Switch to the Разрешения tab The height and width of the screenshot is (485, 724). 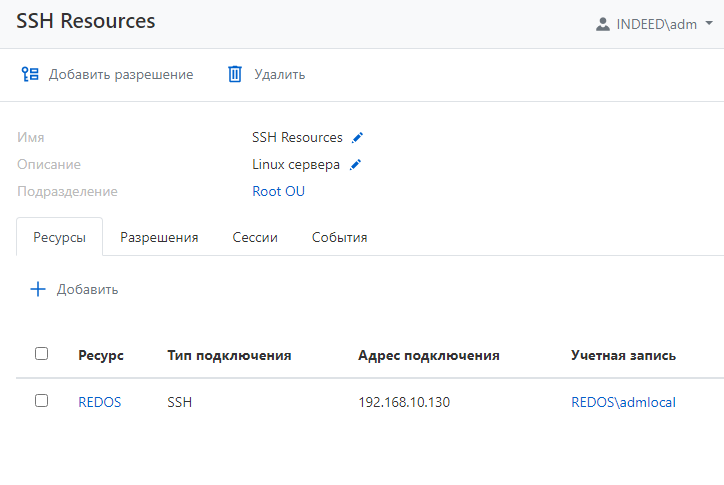tap(159, 238)
